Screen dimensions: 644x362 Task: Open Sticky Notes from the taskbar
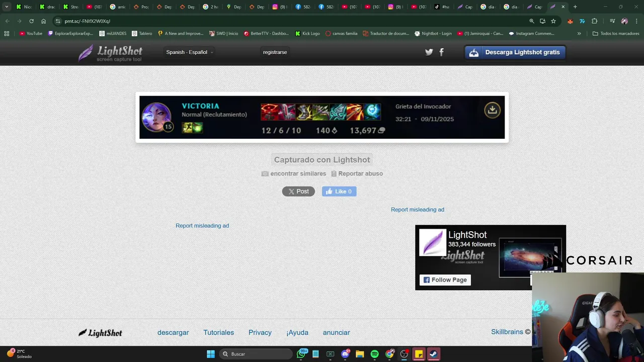coord(419,354)
